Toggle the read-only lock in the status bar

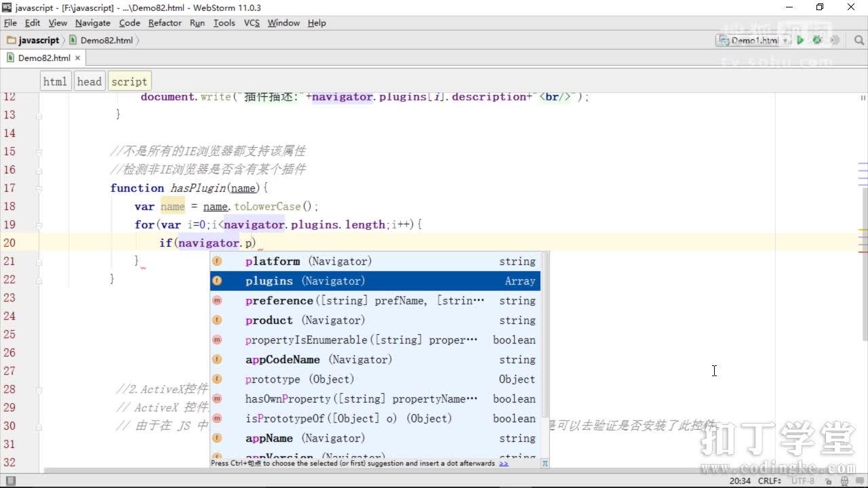coord(829,481)
